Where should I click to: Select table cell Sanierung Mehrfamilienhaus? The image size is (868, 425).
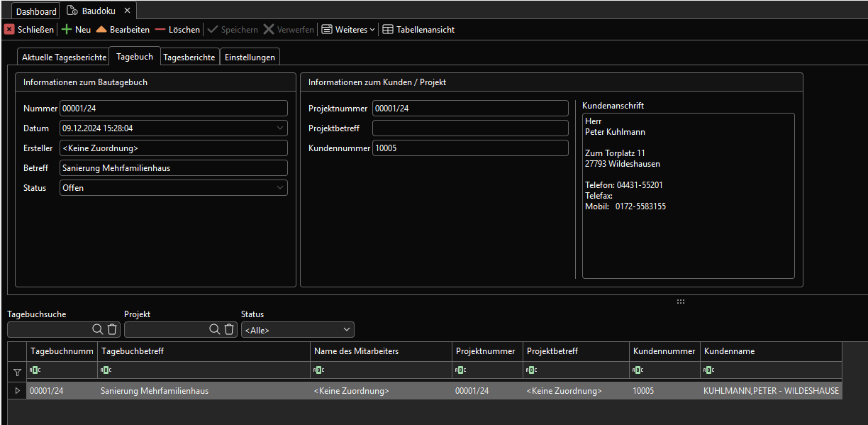point(204,391)
